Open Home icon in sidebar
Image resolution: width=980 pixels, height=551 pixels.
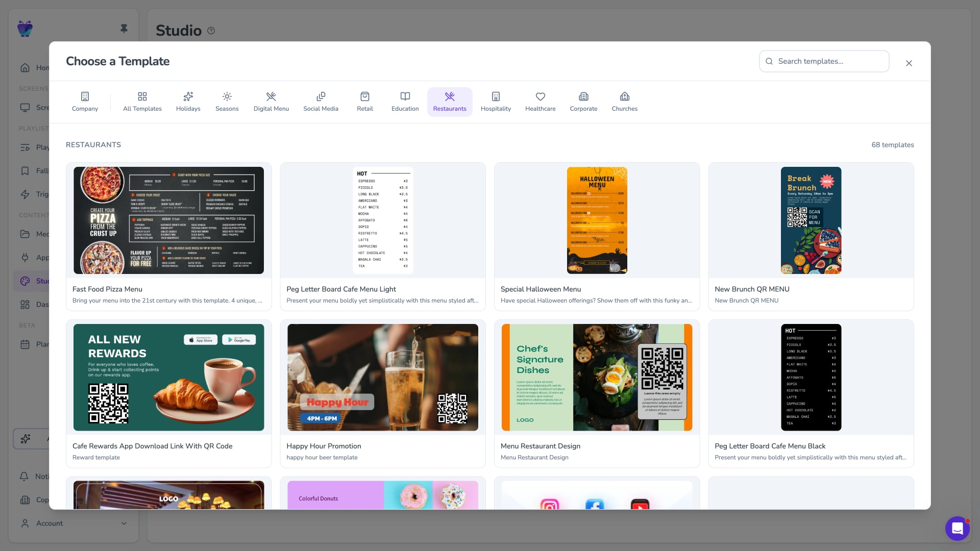click(25, 67)
